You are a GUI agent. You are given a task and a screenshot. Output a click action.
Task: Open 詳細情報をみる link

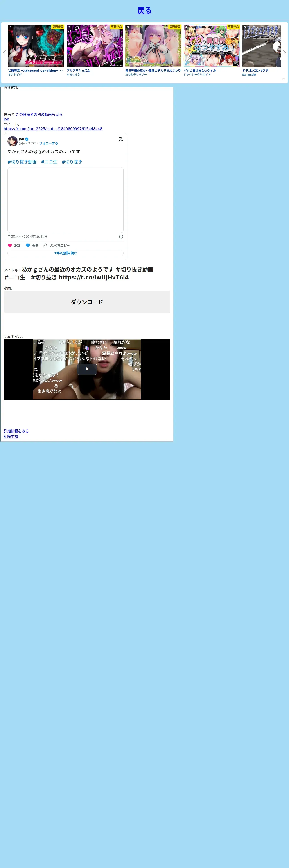(x=16, y=431)
